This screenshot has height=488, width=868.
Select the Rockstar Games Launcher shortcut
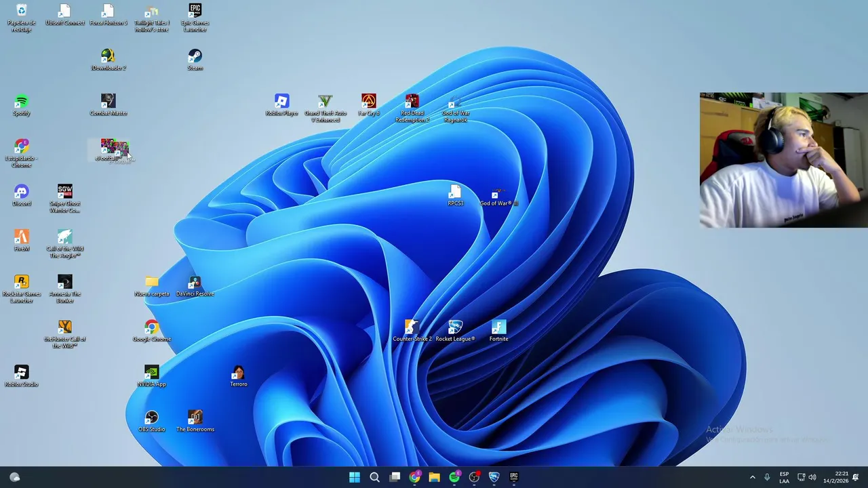21,289
